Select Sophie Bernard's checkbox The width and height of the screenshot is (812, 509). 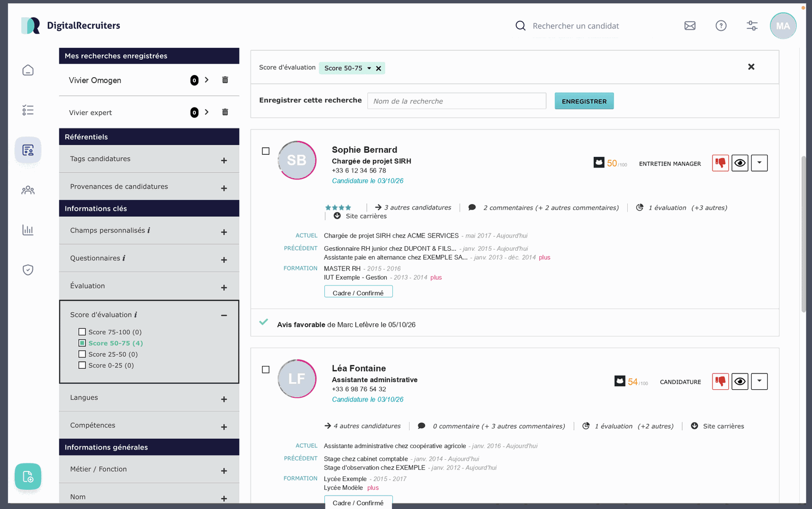click(x=265, y=151)
